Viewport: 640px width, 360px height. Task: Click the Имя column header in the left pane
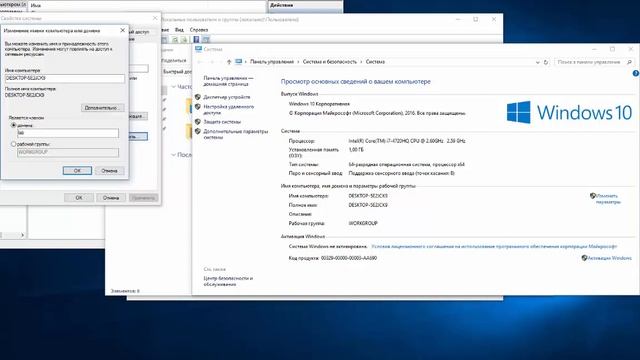pyautogui.click(x=36, y=5)
